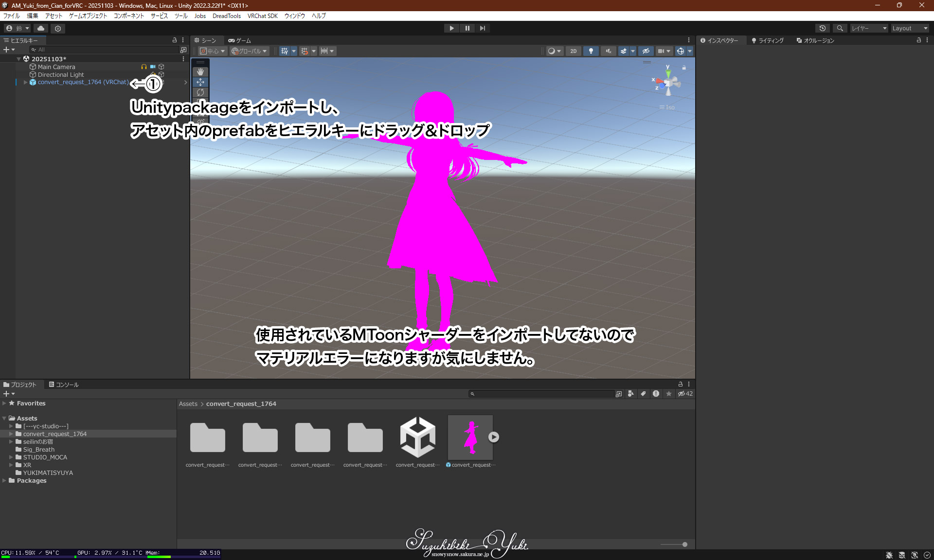Toggle scene lighting bulb icon
This screenshot has height=560, width=934.
click(591, 51)
